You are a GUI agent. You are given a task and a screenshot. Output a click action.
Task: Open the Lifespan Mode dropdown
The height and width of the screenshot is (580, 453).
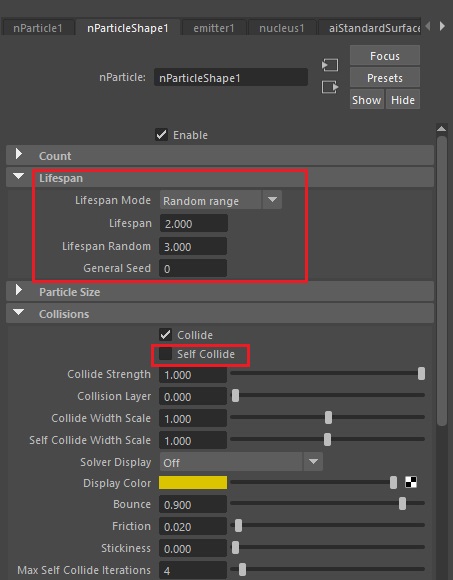[x=221, y=200]
